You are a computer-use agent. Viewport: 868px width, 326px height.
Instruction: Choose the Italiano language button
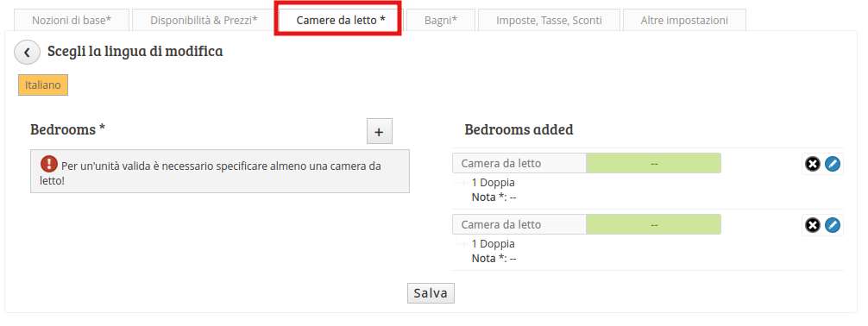click(43, 85)
